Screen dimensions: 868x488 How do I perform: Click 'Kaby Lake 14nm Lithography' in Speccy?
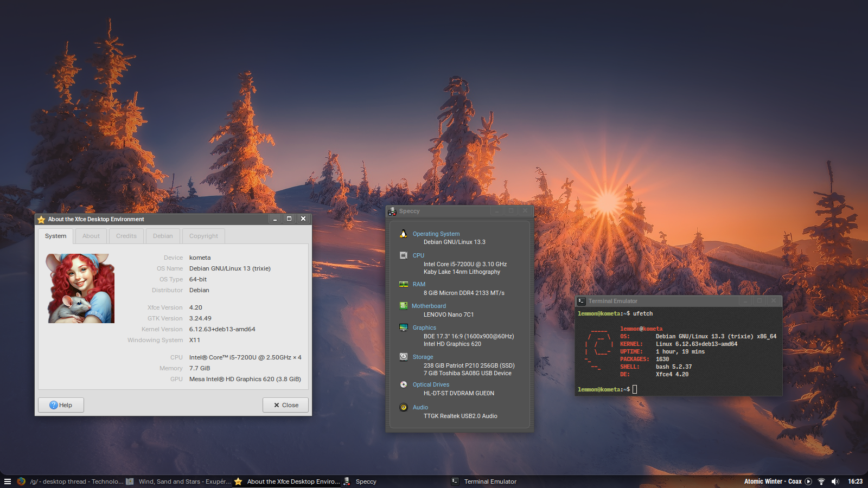[x=462, y=272]
